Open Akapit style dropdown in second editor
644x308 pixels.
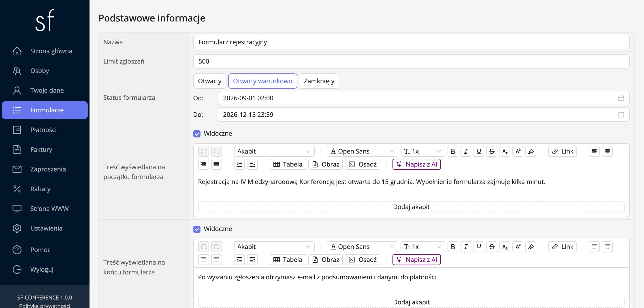[x=274, y=247]
